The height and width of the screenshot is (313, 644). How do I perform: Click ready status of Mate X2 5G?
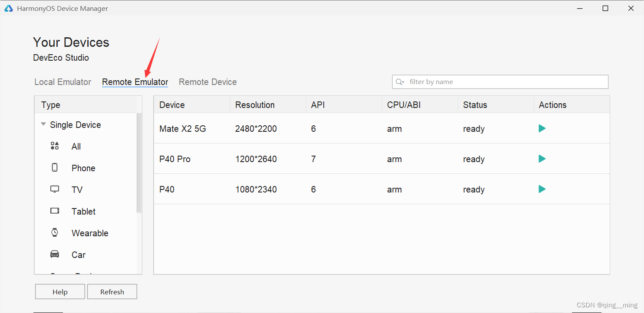click(x=474, y=129)
